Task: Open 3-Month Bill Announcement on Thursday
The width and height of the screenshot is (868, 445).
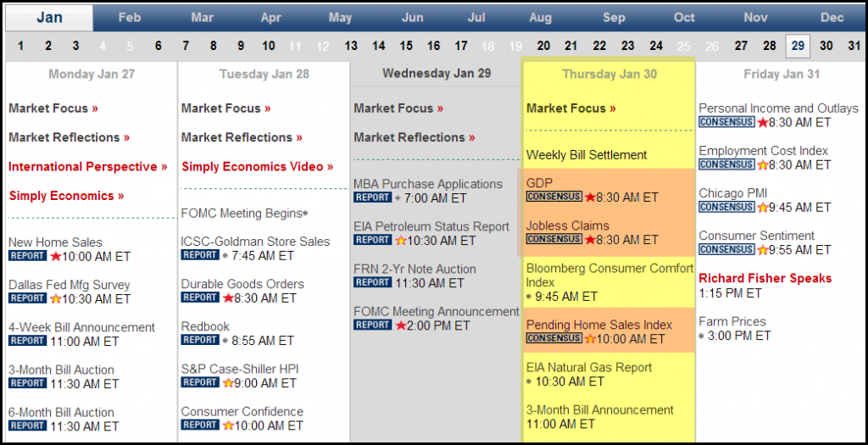Action: pos(600,410)
